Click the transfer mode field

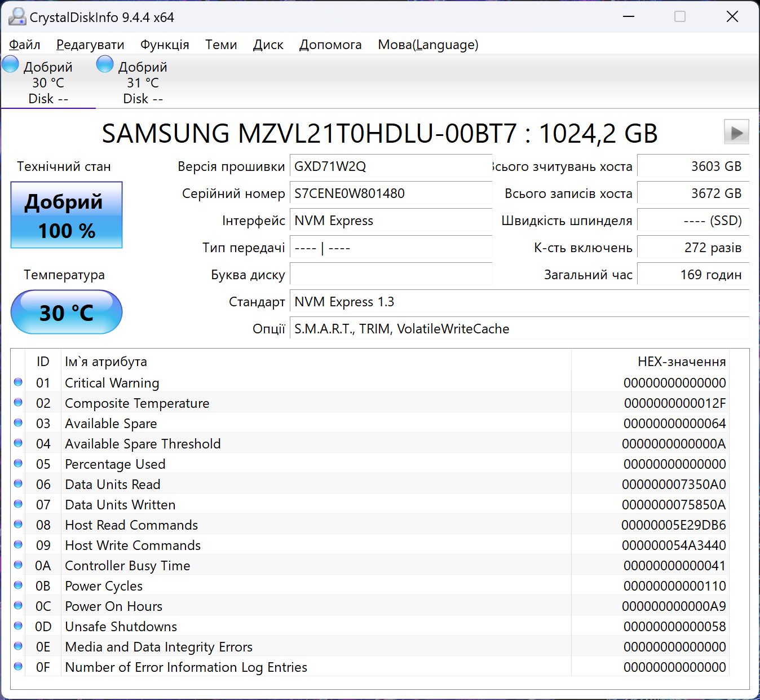click(x=391, y=248)
